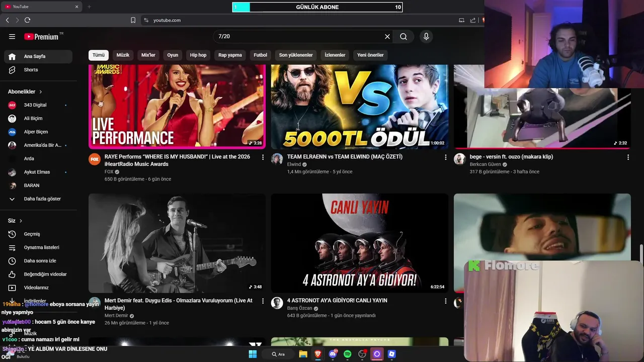Expand the Abonelikler section chevron
644x362 pixels.
pyautogui.click(x=41, y=92)
